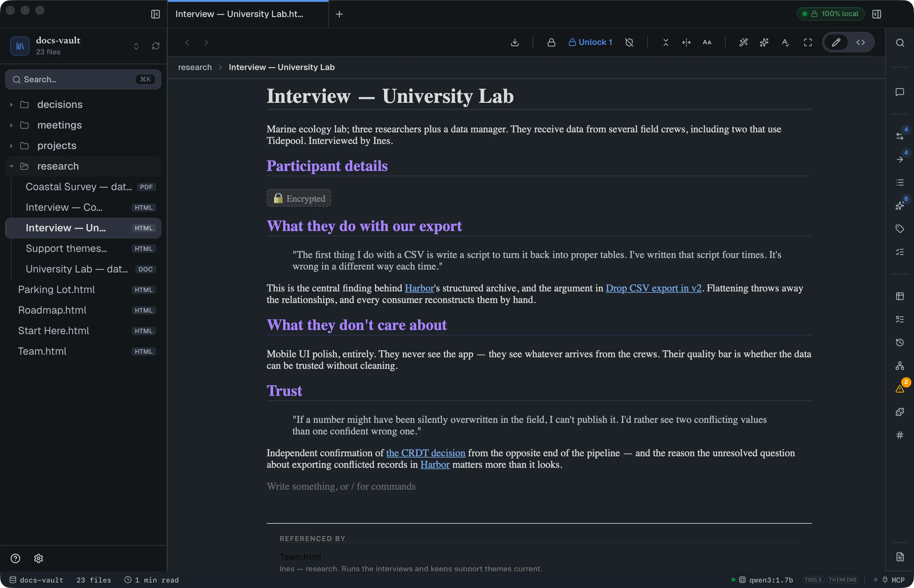Viewport: 914px width, 588px height.
Task: Click the sparkles AI icon in toolbar
Action: click(x=764, y=42)
